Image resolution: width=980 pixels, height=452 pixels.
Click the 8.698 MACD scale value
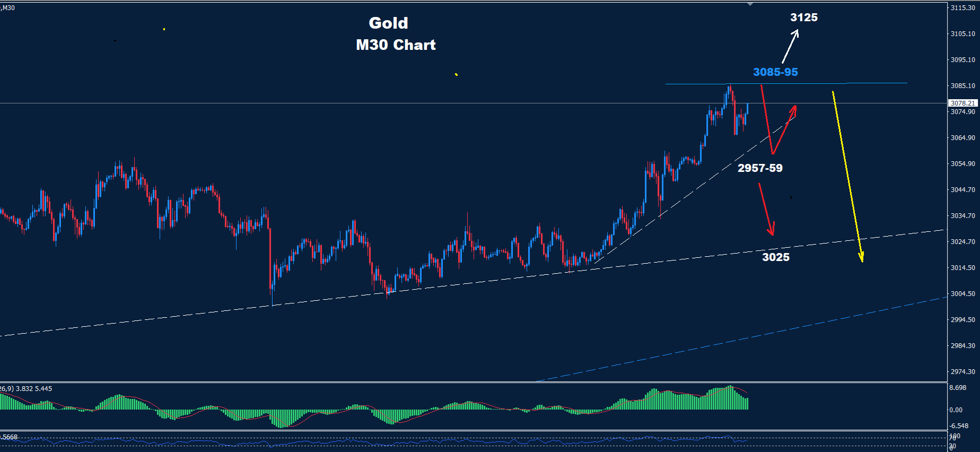pos(958,388)
